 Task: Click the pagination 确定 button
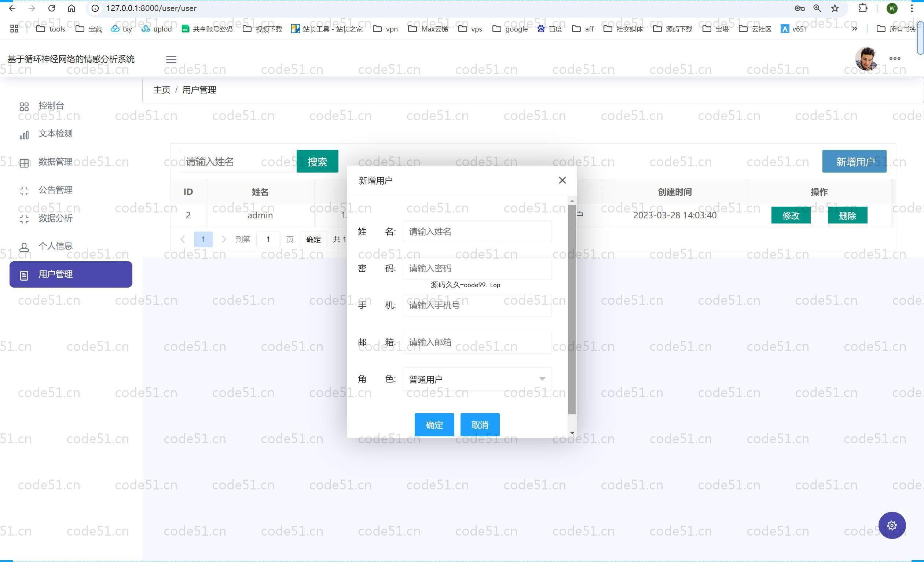tap(313, 239)
